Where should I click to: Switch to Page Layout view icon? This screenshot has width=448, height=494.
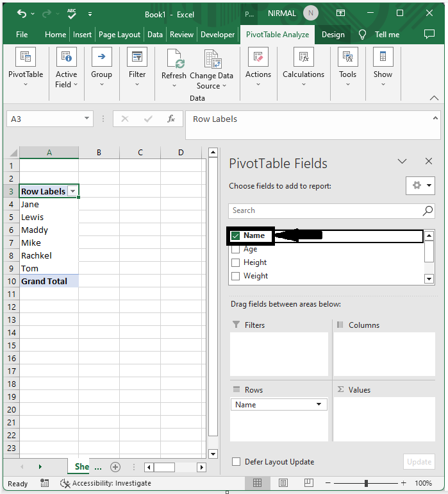pyautogui.click(x=283, y=482)
